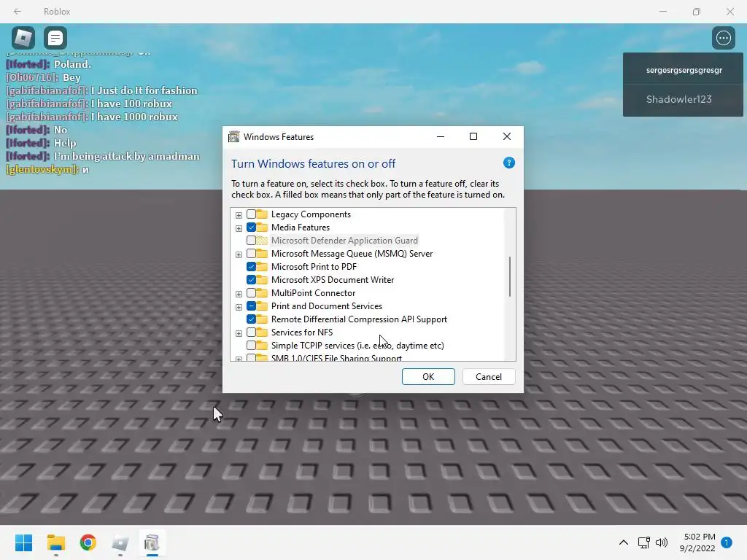Click the Media Features folder icon
The image size is (747, 560).
pos(262,227)
